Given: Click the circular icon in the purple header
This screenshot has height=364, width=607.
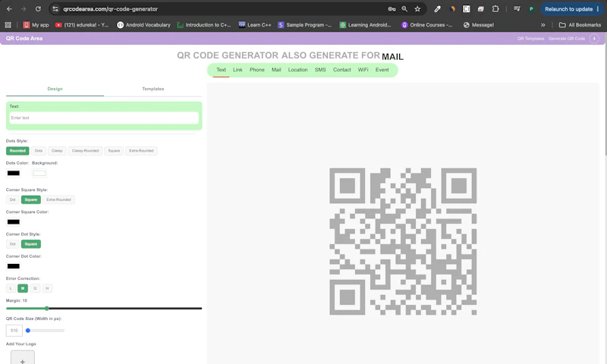Looking at the screenshot, I should [594, 38].
